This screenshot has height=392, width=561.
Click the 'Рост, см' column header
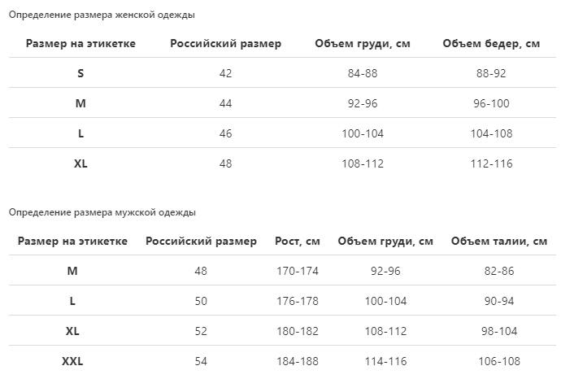tap(298, 241)
